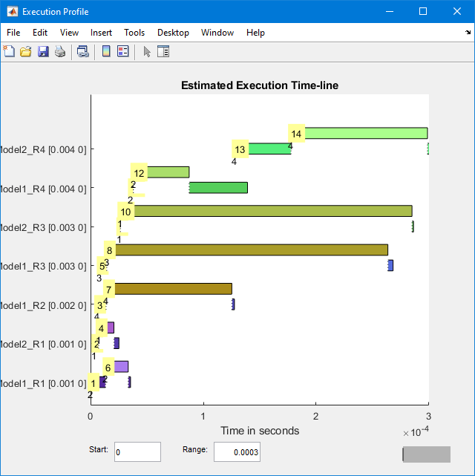Click the Time in seconds axis label
This screenshot has width=475, height=476.
pos(260,431)
